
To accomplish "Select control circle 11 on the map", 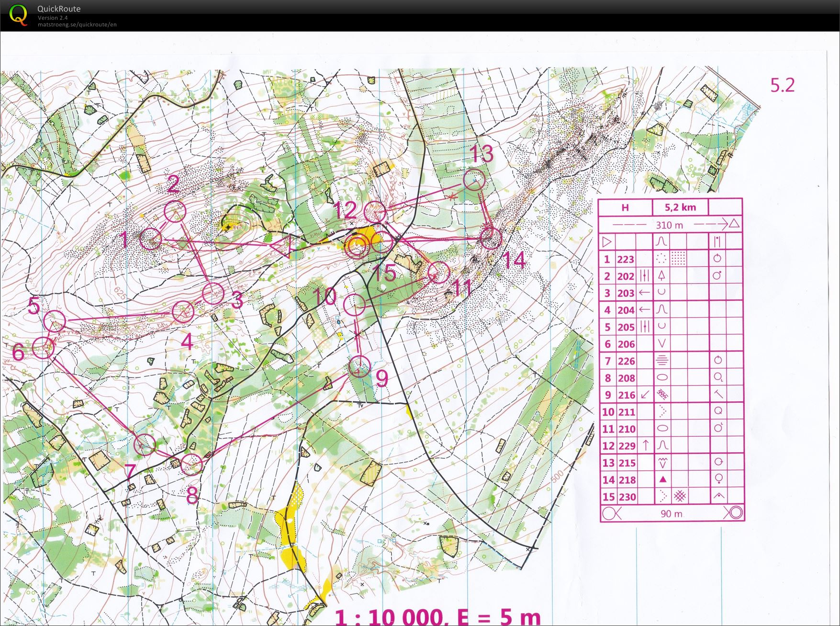I will (439, 272).
